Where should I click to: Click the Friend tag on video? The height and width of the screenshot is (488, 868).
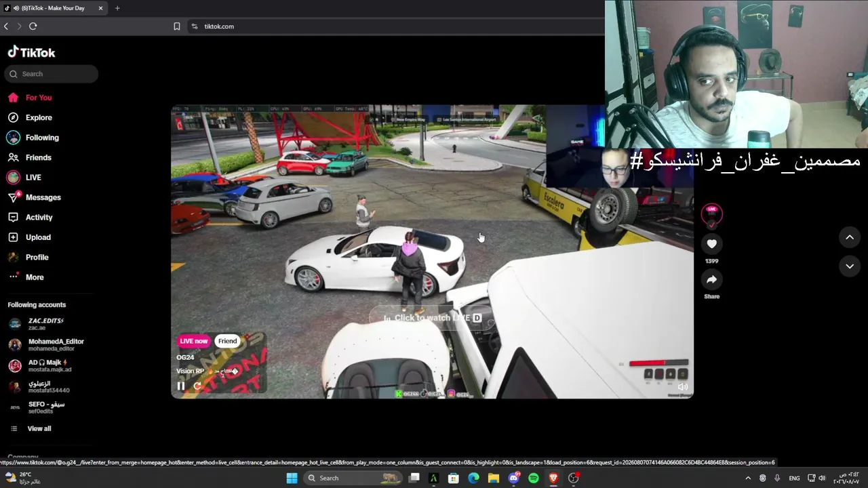pyautogui.click(x=228, y=341)
